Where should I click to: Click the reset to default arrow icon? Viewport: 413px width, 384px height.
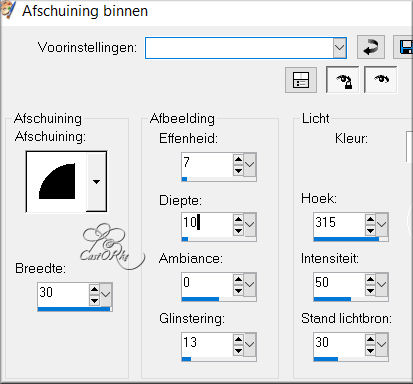pos(371,47)
